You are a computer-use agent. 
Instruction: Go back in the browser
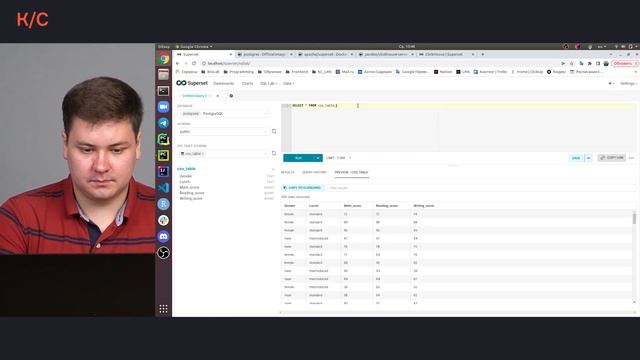pos(178,63)
